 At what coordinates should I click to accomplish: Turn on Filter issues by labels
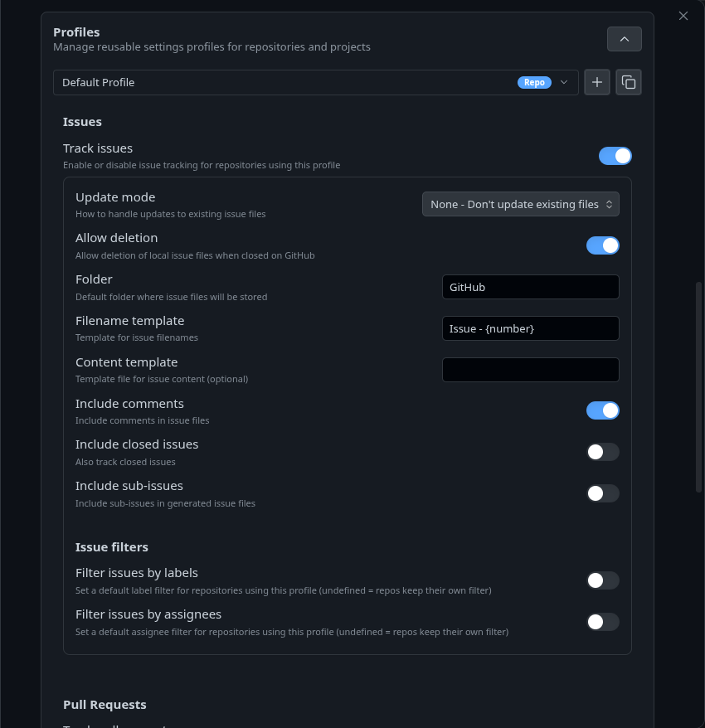click(602, 580)
